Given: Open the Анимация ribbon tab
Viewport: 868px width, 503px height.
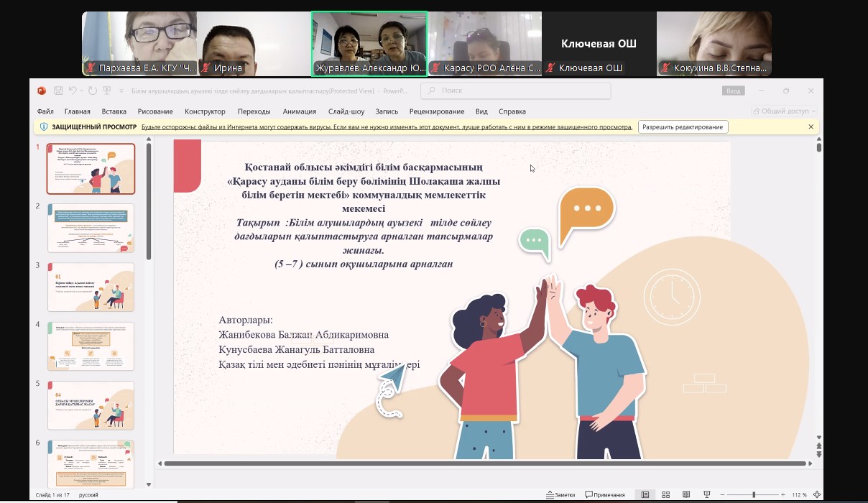Looking at the screenshot, I should point(299,111).
